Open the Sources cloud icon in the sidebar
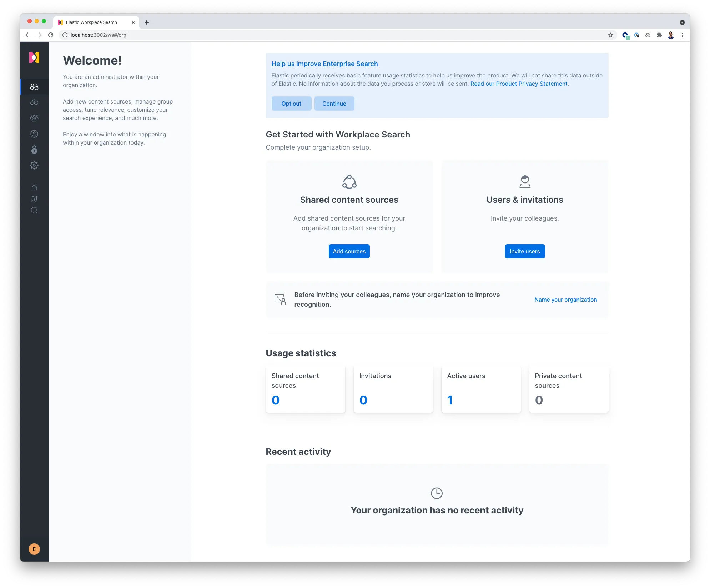 tap(34, 102)
